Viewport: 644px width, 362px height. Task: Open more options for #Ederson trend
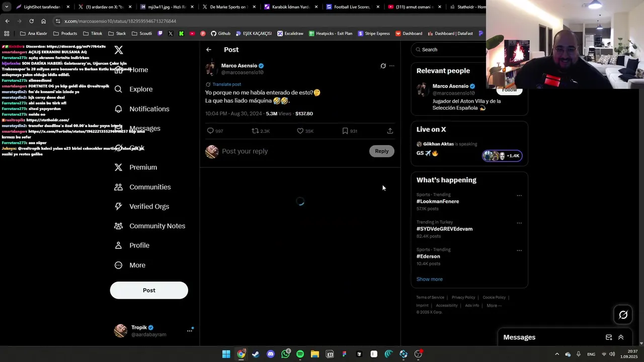519,250
